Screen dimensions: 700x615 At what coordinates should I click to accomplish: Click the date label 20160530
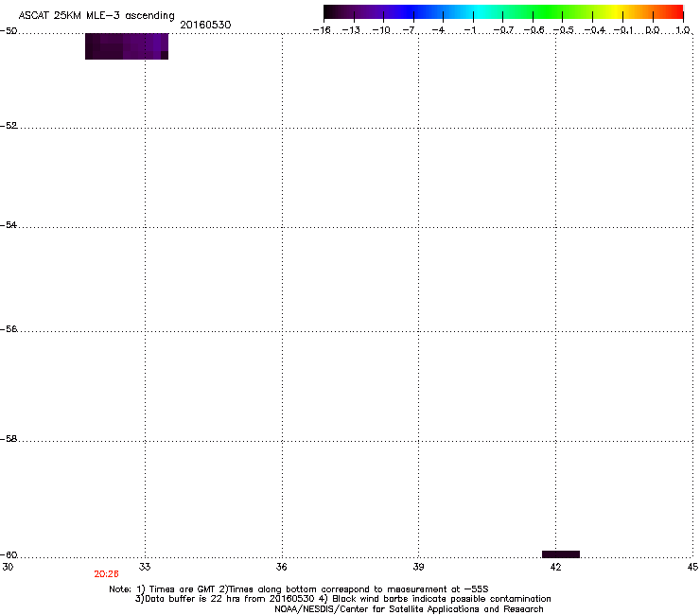(x=205, y=25)
